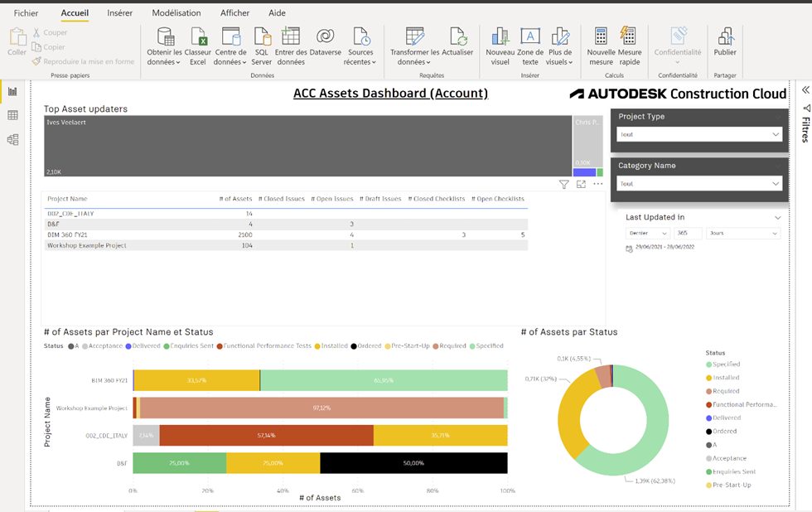Click Specified color dot in donut legend

(709, 365)
